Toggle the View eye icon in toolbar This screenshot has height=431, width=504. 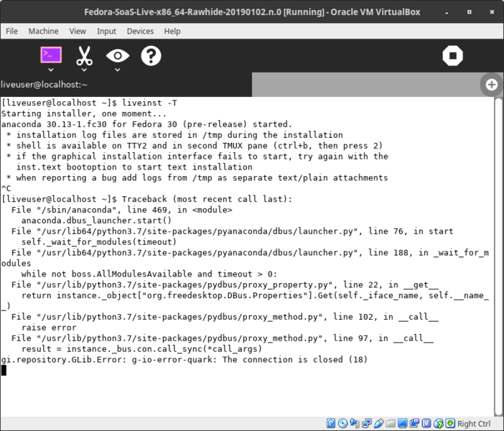(118, 55)
